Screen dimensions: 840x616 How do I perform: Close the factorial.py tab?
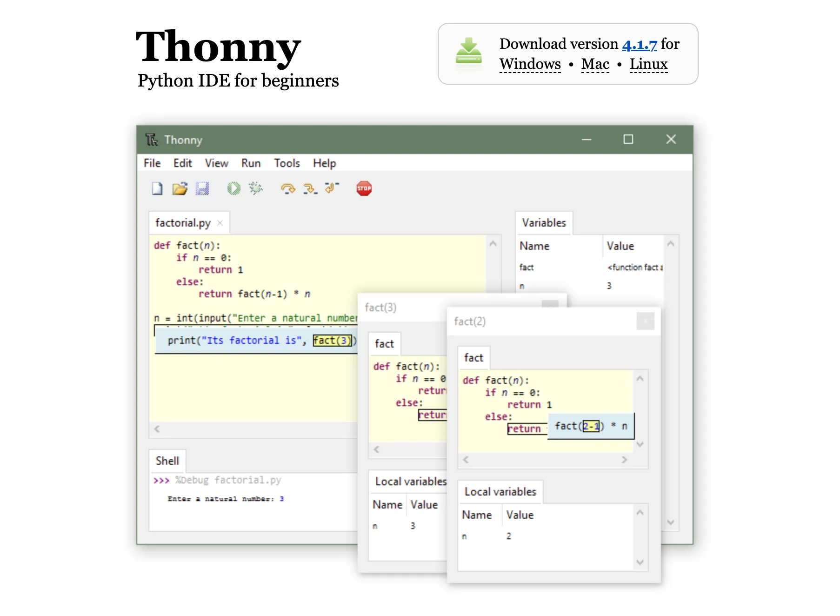(x=220, y=223)
